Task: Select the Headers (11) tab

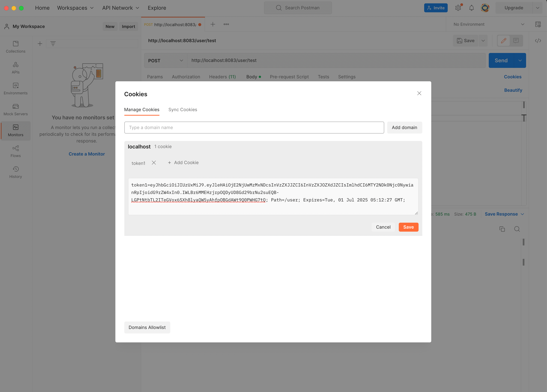Action: pos(222,77)
